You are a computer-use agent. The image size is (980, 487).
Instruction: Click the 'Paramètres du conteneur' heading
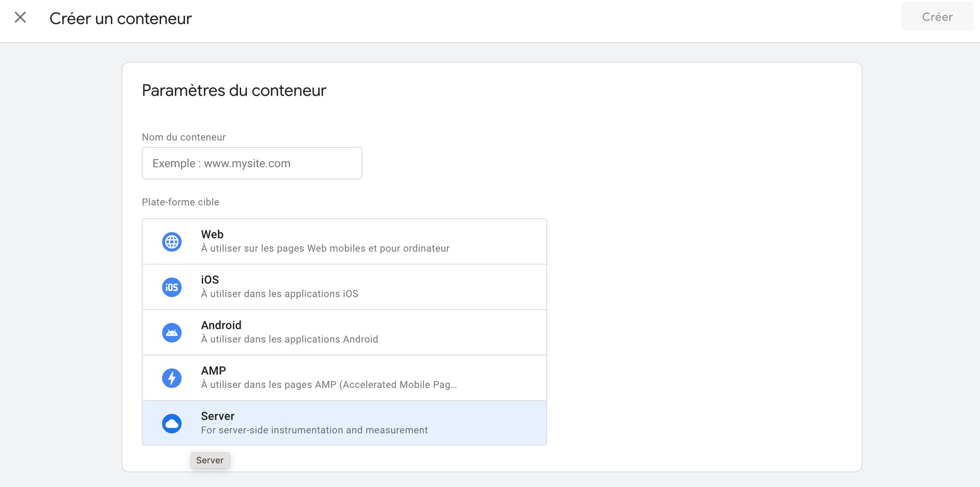coord(234,91)
